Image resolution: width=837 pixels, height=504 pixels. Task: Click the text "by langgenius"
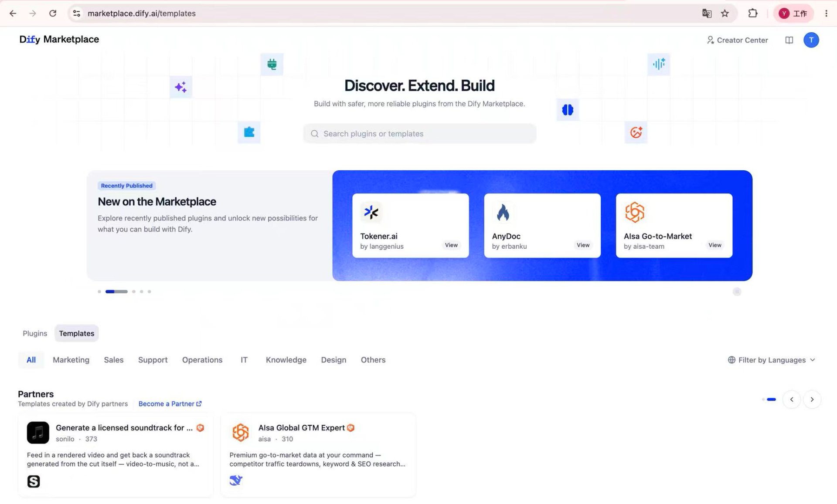tap(382, 246)
